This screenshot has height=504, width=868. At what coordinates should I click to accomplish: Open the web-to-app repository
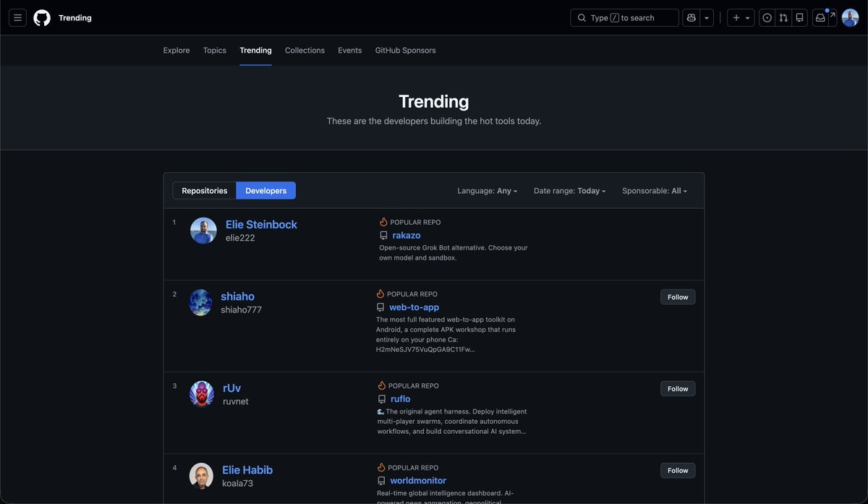pyautogui.click(x=414, y=307)
